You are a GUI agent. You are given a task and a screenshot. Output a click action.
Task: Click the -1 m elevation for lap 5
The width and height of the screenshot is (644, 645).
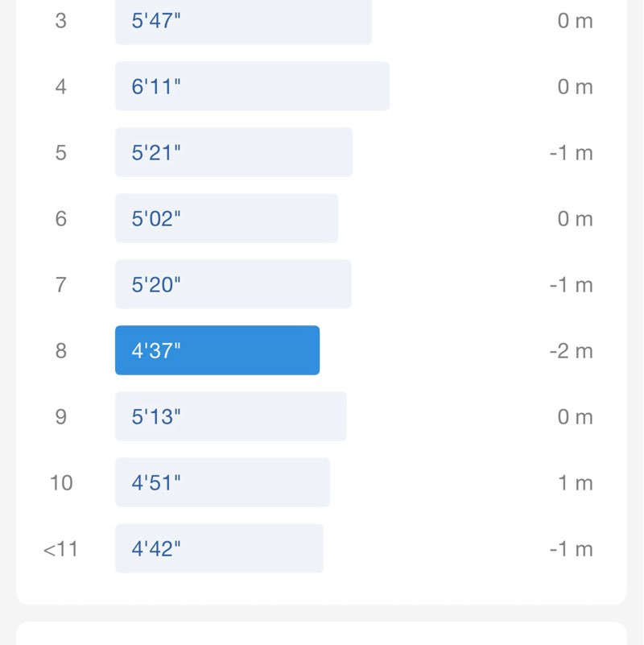[571, 152]
